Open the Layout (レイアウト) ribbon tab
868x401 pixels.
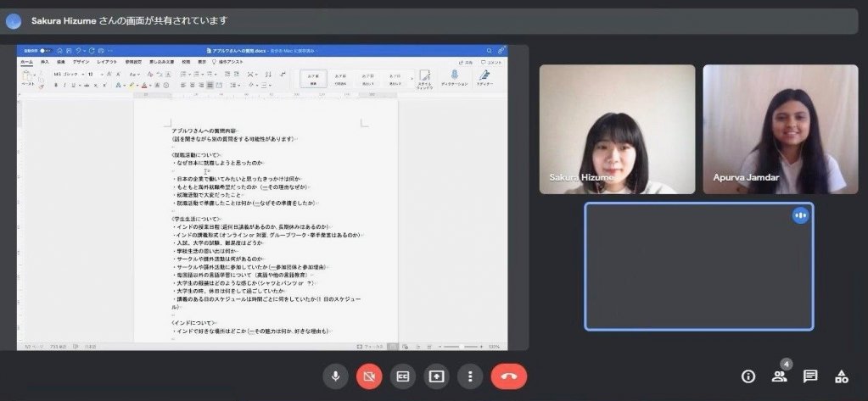tap(107, 62)
